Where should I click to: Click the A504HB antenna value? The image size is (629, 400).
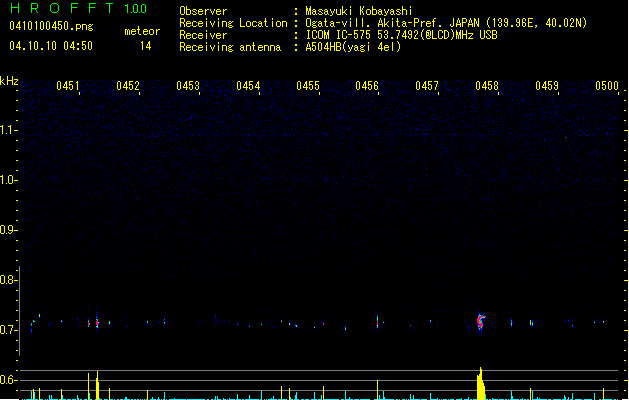[352, 47]
